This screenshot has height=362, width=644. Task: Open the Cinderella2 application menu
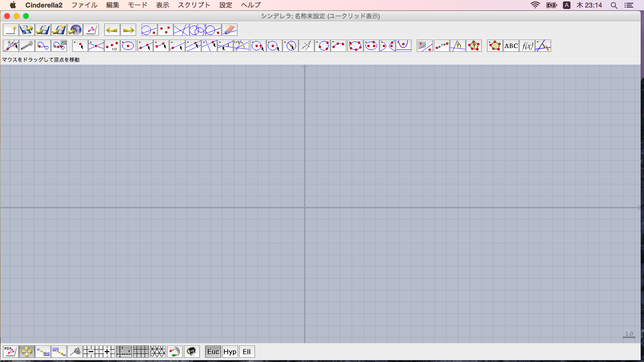tap(44, 5)
